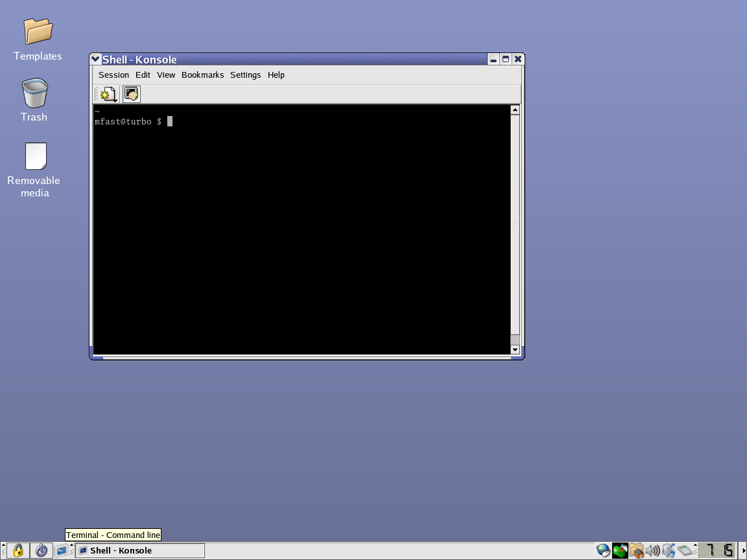Launch the Terminal from the quick launch panel
Viewport: 747px width, 560px height.
(62, 550)
